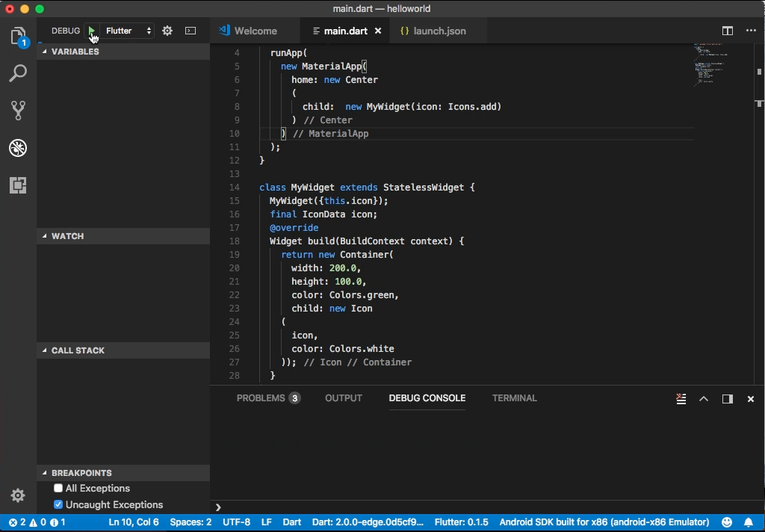Change indentation via Spaces: 2
765x532 pixels.
tap(191, 522)
